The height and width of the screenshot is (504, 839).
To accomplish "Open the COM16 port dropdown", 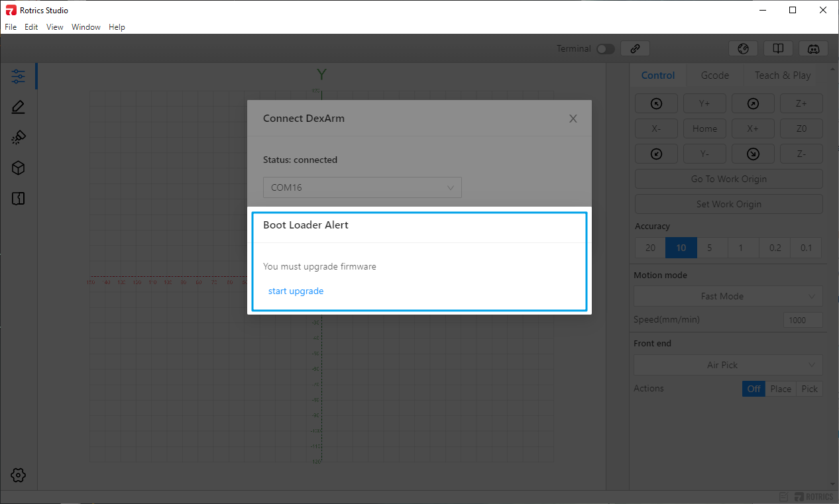I will [363, 187].
